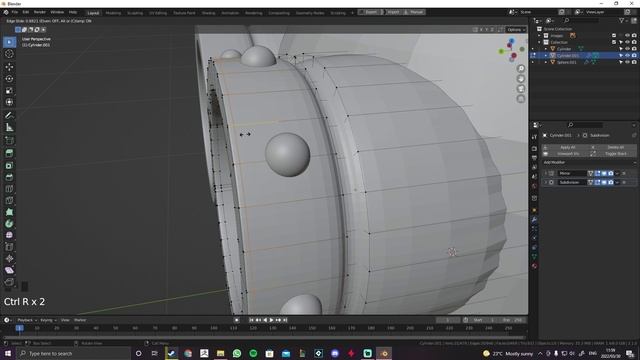Expand the Images collection in outliner
The width and height of the screenshot is (640, 360).
(540, 36)
